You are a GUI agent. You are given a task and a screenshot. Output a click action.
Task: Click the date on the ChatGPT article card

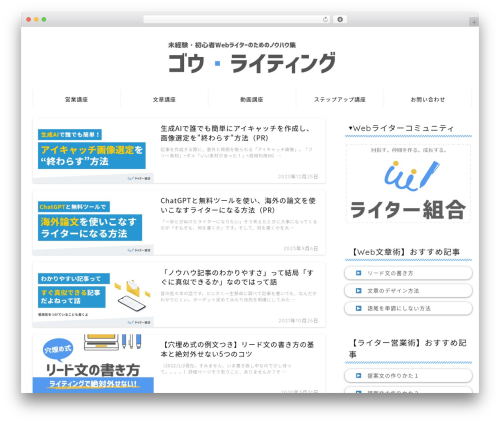tap(301, 248)
